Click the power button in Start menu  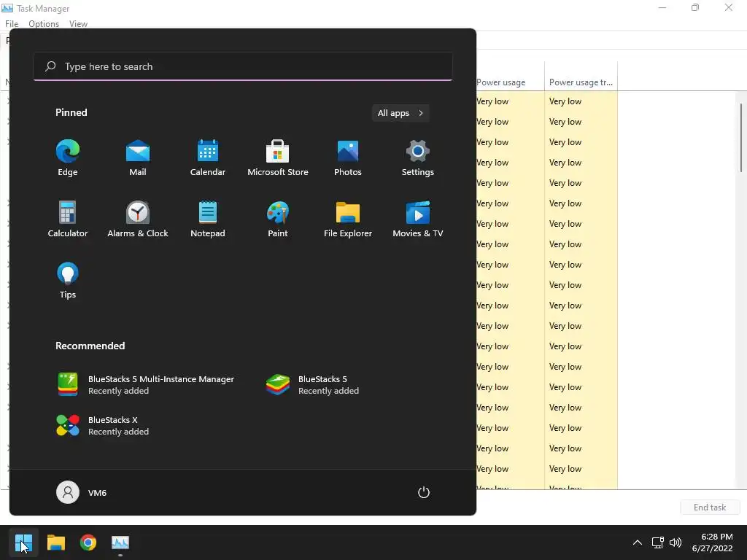(424, 492)
